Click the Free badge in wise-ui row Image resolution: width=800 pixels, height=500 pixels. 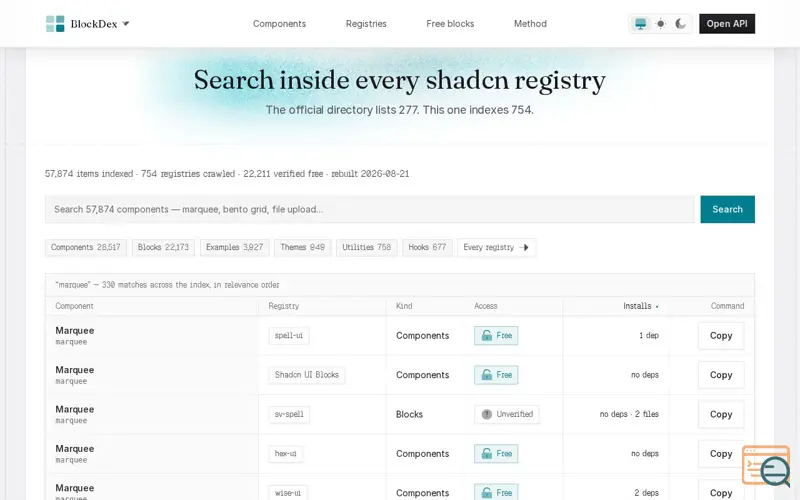click(496, 492)
